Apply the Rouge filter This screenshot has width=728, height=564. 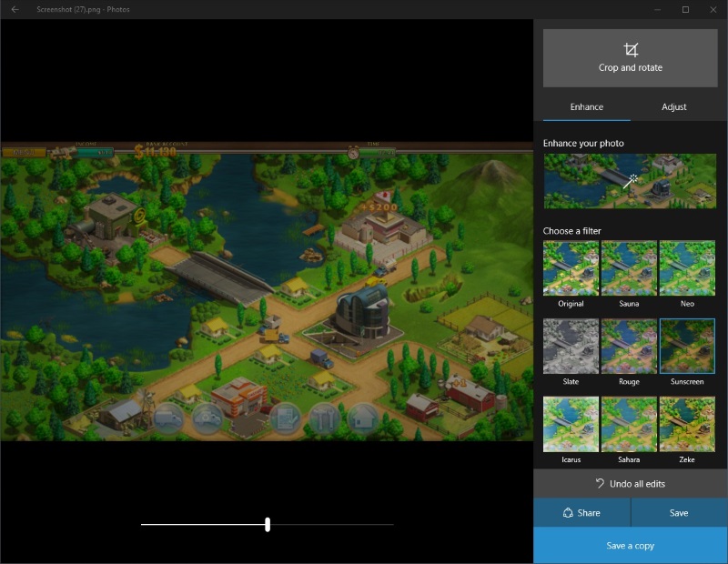(x=629, y=346)
